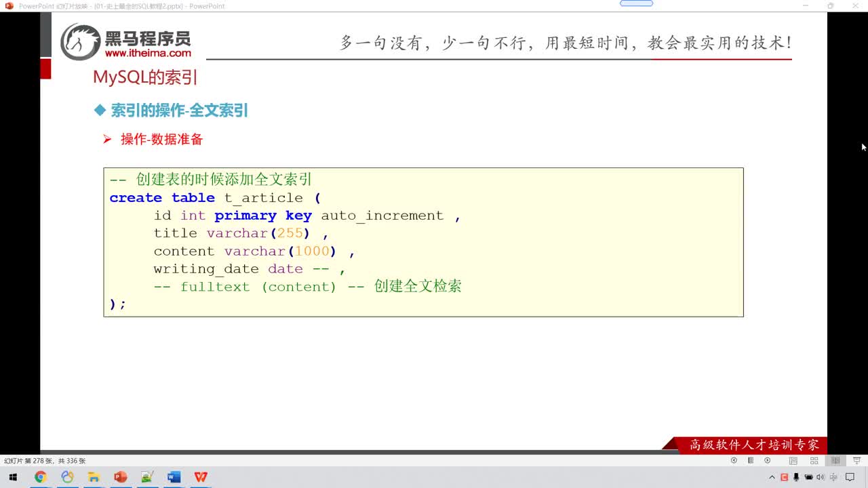
Task: Click the 'create table t_article (' code line
Action: [x=215, y=198]
